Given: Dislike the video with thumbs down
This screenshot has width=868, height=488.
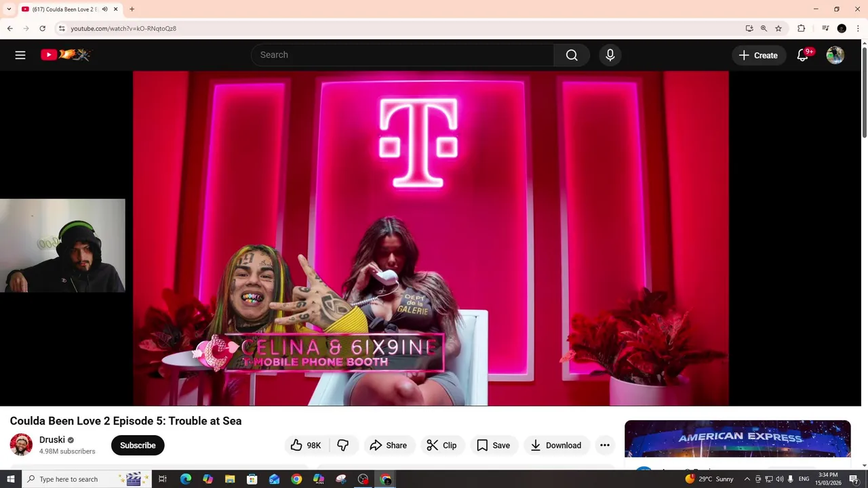Looking at the screenshot, I should [343, 445].
